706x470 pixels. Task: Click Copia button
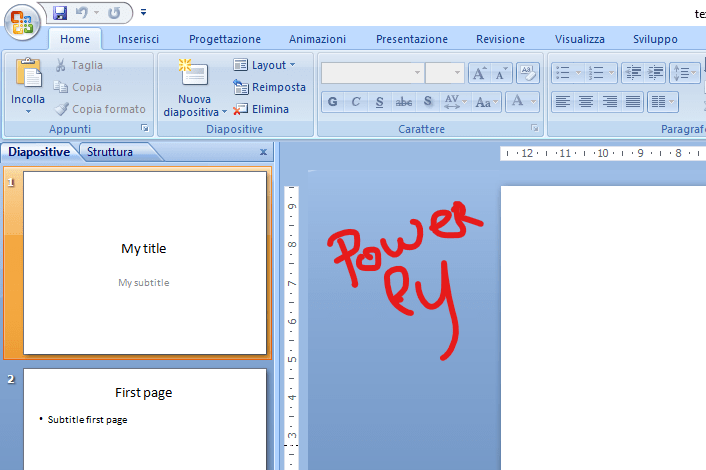pos(78,87)
